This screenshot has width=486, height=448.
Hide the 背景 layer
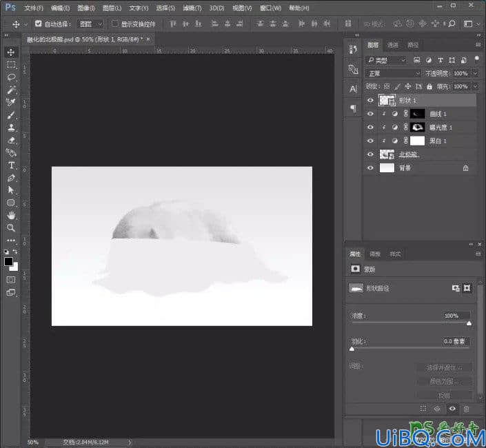point(370,167)
